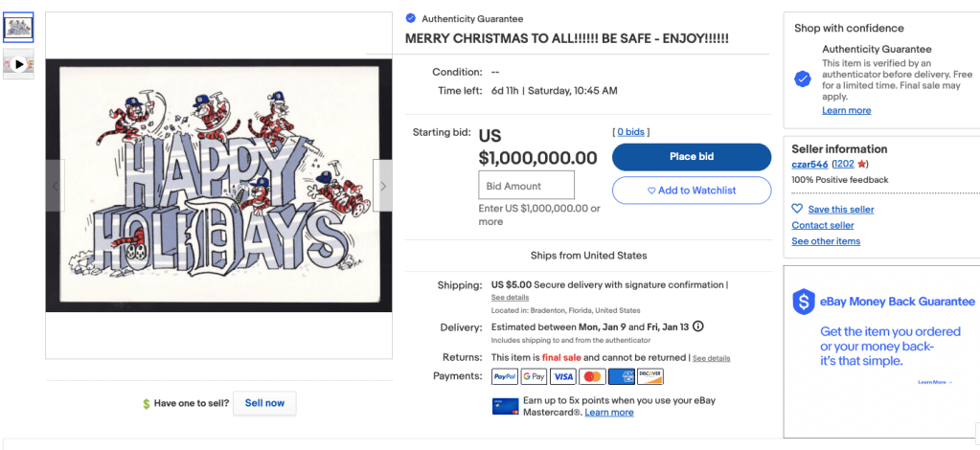This screenshot has width=980, height=450.
Task: Click the Bid Amount input field
Action: tap(526, 186)
